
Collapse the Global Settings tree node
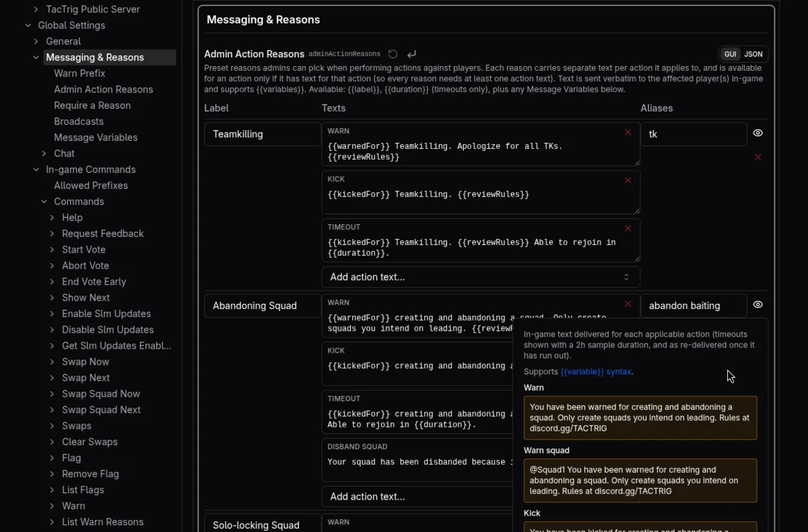(28, 26)
